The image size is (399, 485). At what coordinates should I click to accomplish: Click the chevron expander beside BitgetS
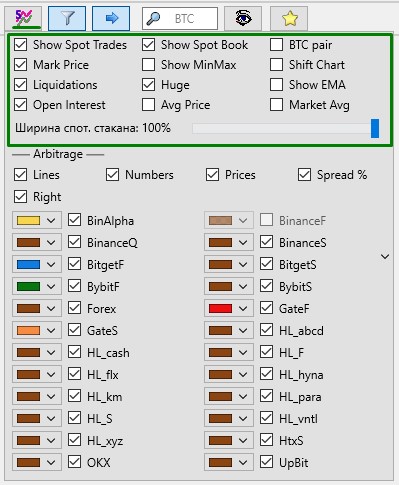[x=385, y=257]
